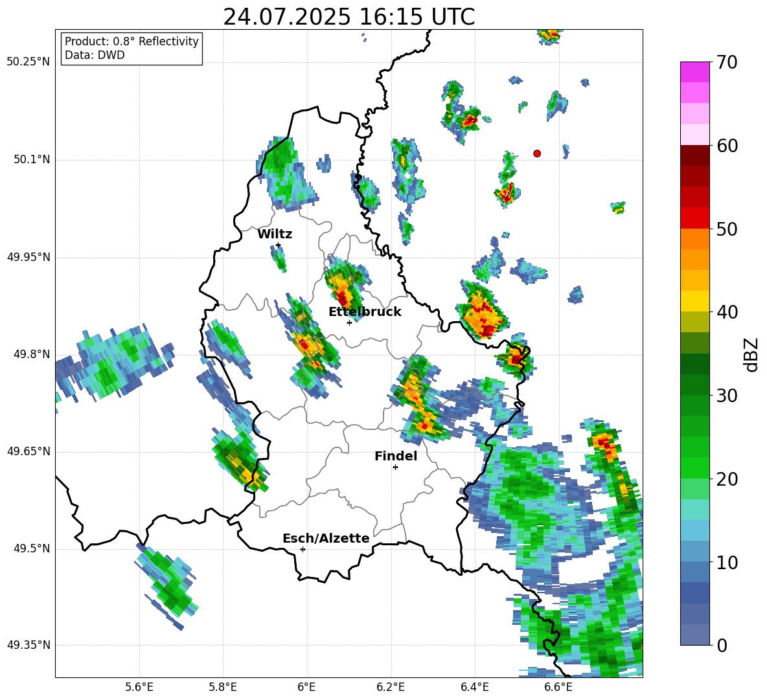Click the Wiltz city label
This screenshot has height=700, width=767.
coord(275,234)
